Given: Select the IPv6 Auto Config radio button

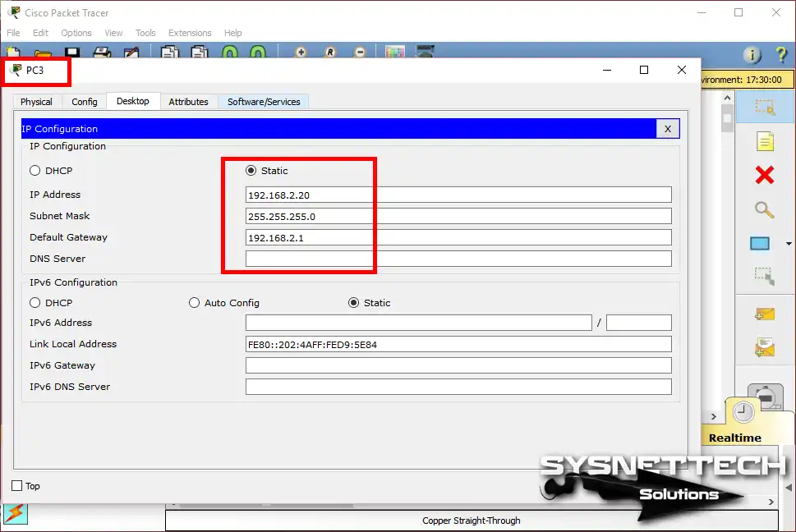Looking at the screenshot, I should point(194,303).
